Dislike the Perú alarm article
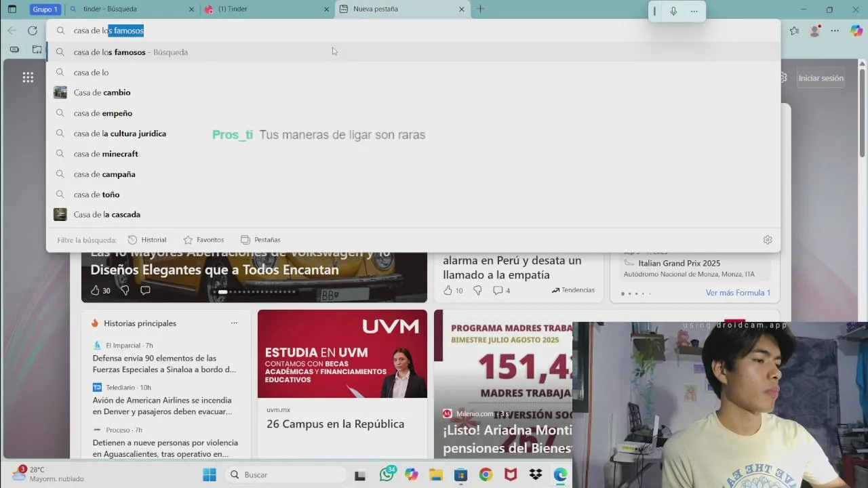Screen dimensions: 868x488 point(477,290)
